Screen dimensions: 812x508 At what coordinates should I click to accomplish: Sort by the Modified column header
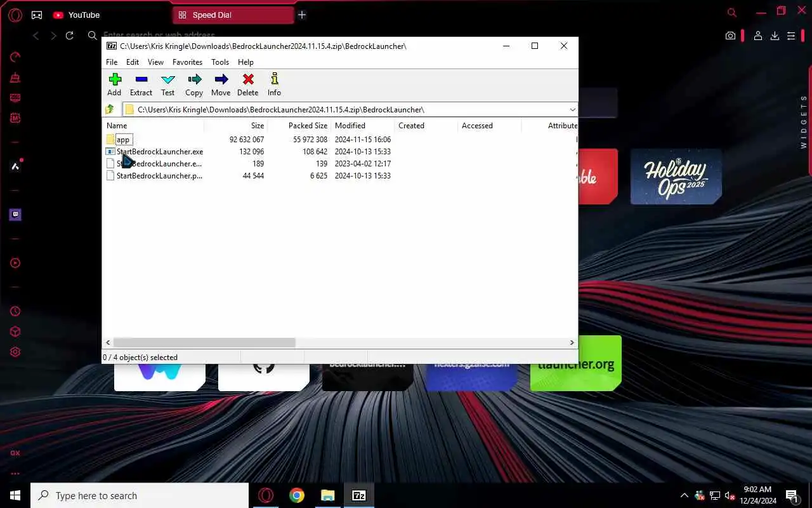coord(363,126)
